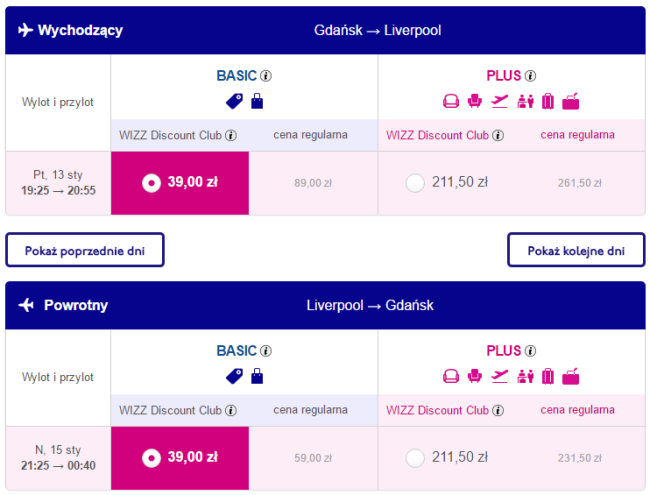Click the price tag icon under outbound BASIC
Image resolution: width=650 pixels, height=495 pixels.
click(235, 100)
